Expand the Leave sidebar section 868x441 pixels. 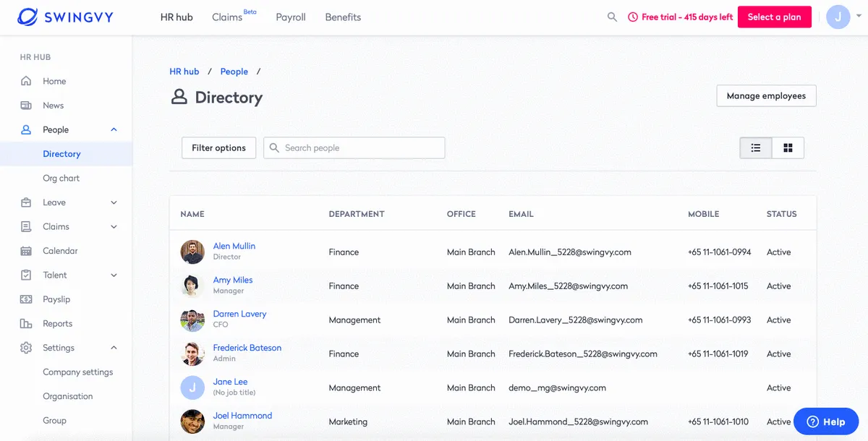114,202
